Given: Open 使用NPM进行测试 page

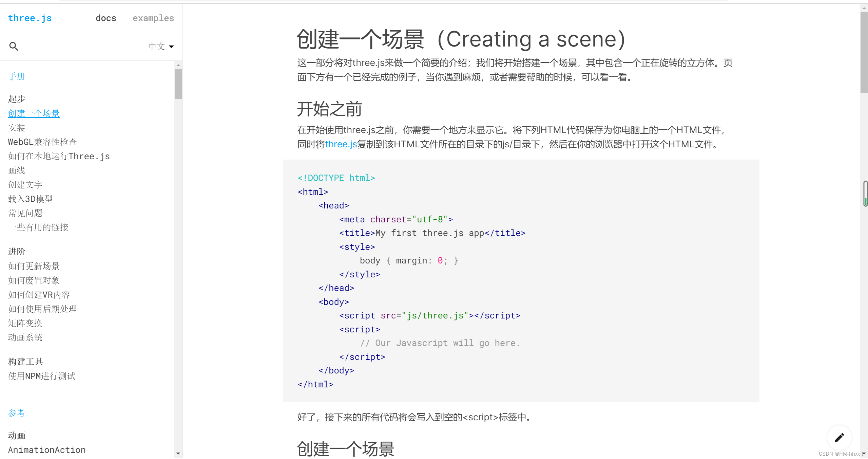Looking at the screenshot, I should [x=41, y=376].
